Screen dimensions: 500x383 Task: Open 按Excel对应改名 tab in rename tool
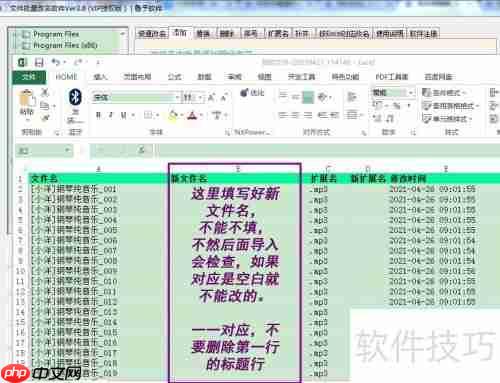pos(344,34)
